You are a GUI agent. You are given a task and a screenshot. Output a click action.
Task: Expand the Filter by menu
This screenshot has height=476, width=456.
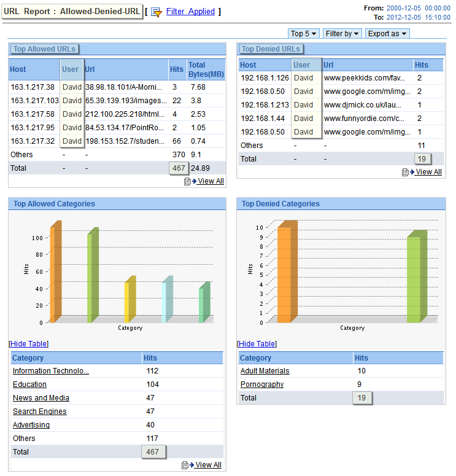click(342, 34)
